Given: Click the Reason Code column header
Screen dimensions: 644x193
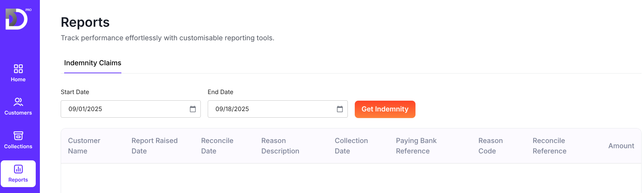Looking at the screenshot, I should click(x=490, y=146).
